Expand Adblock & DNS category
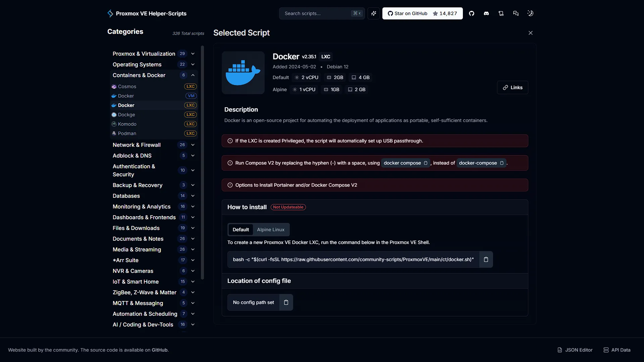This screenshot has width=644, height=362. click(154, 156)
